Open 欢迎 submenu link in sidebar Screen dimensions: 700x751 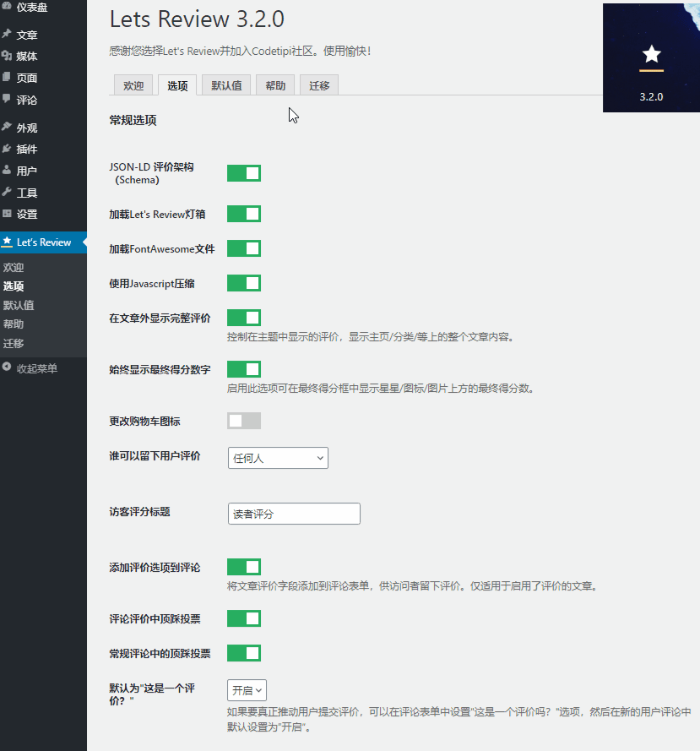(14, 267)
